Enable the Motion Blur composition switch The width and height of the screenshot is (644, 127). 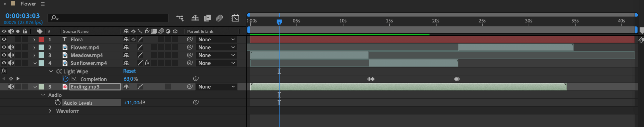coord(219,18)
